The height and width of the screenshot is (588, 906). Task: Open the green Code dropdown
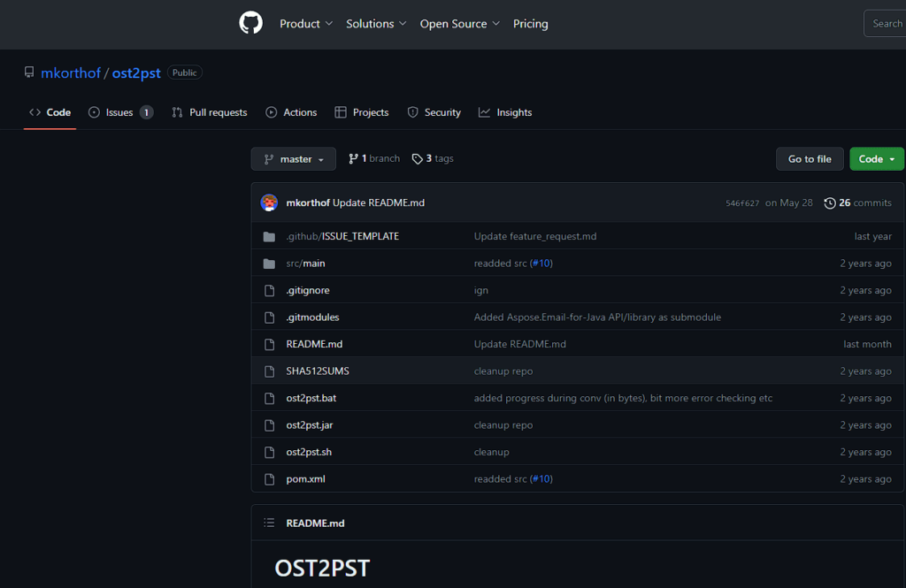tap(876, 158)
